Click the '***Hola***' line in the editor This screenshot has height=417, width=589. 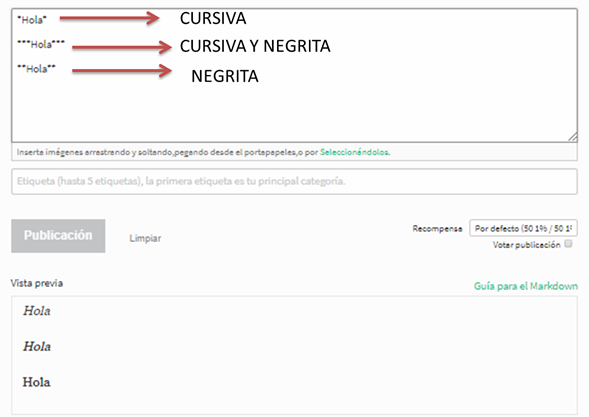(41, 44)
